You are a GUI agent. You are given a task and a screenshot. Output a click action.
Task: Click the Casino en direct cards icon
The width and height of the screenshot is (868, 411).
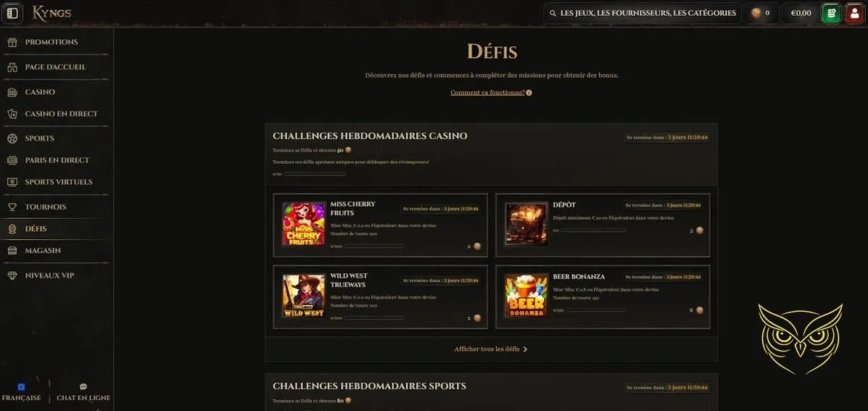(12, 113)
